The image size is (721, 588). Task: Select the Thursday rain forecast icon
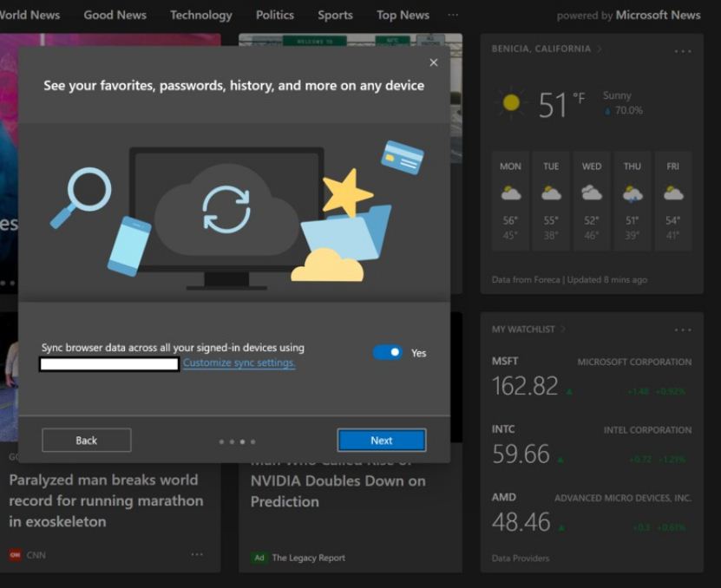633,193
